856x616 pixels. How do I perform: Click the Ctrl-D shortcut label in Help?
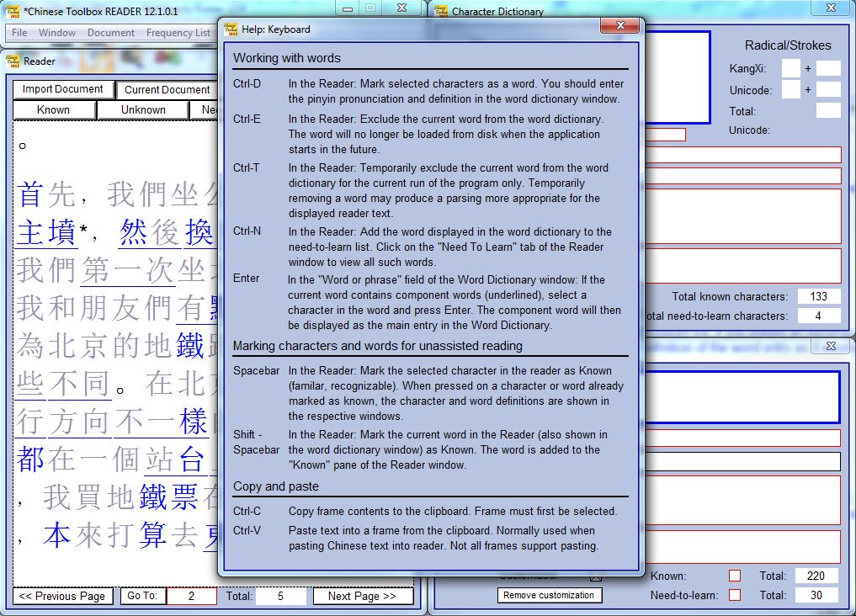[x=247, y=83]
